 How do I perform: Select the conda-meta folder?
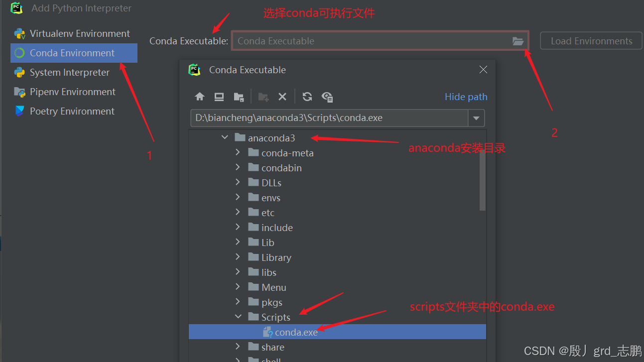tap(287, 153)
